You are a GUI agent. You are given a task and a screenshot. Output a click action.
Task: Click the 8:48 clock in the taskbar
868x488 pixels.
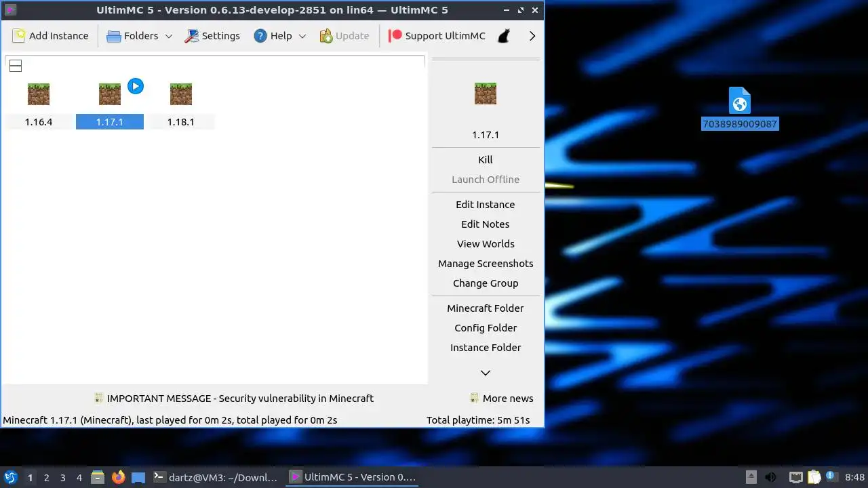855,477
